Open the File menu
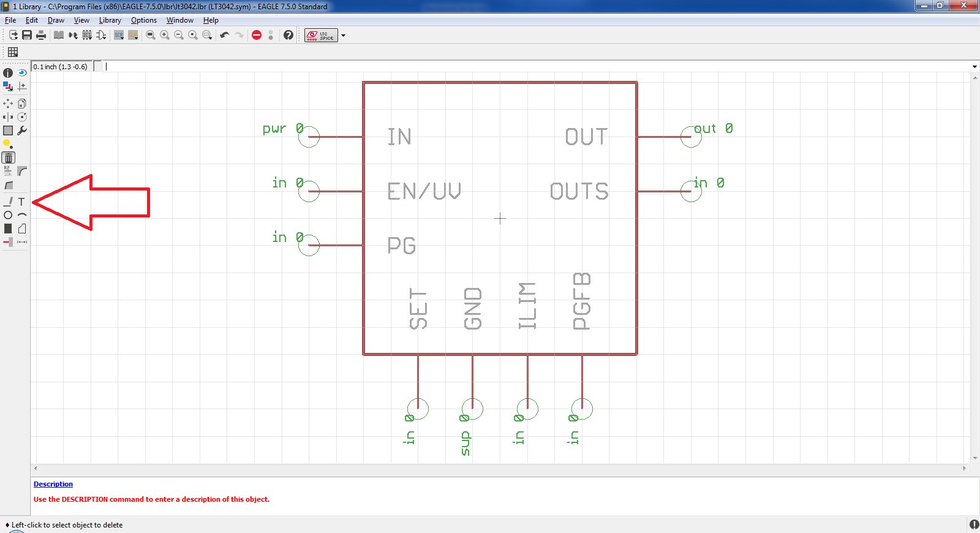The image size is (980, 533). 10,20
